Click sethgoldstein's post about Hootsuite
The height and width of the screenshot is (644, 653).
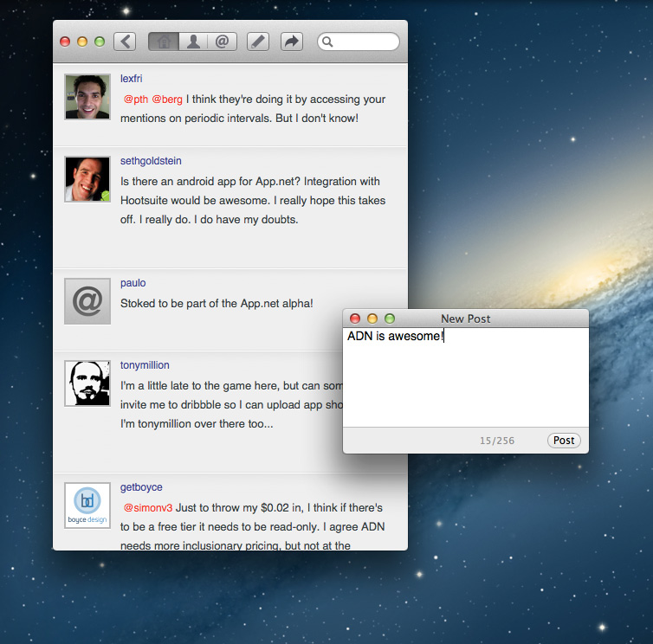253,200
